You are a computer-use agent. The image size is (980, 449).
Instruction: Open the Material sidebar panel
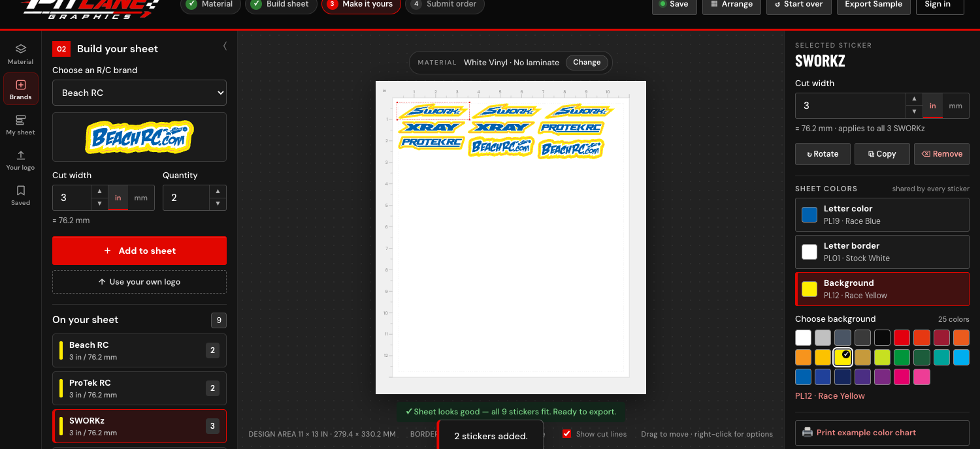tap(20, 54)
